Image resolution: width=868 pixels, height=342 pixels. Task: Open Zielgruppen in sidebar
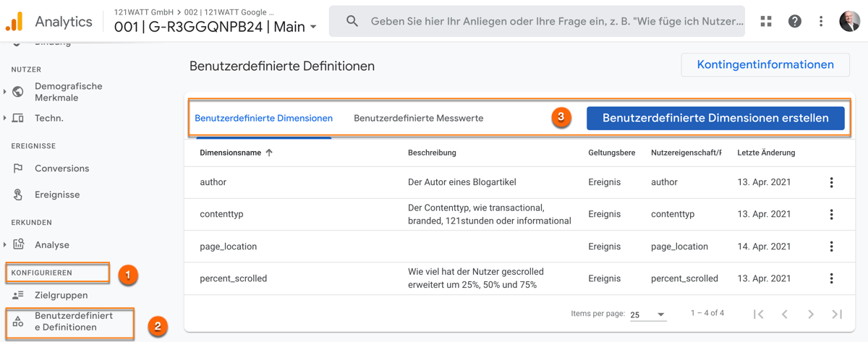click(x=61, y=295)
